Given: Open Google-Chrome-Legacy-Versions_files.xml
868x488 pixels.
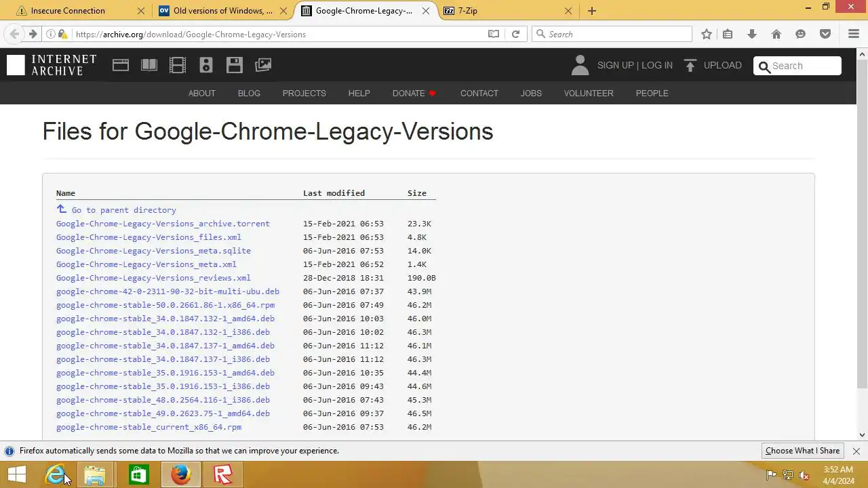Looking at the screenshot, I should [149, 237].
